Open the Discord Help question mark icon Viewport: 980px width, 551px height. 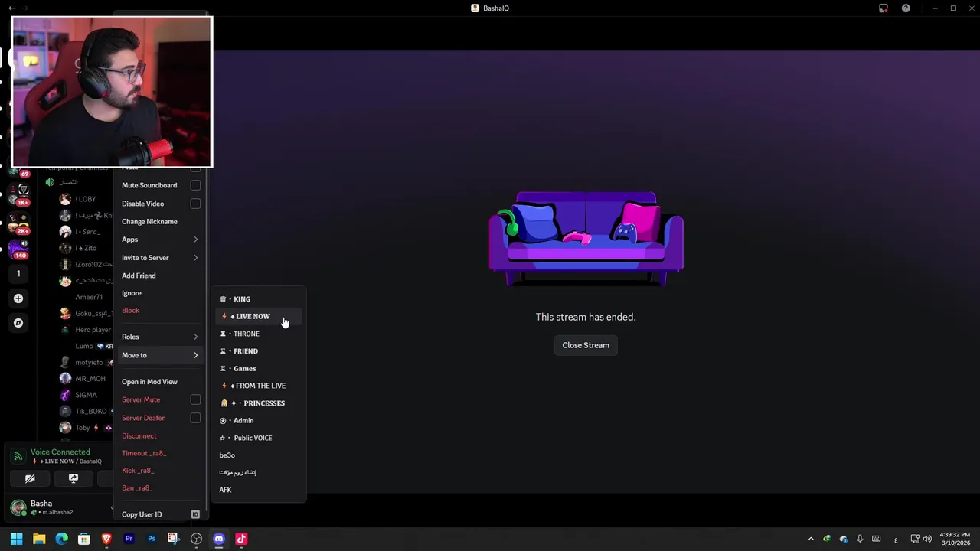click(906, 8)
